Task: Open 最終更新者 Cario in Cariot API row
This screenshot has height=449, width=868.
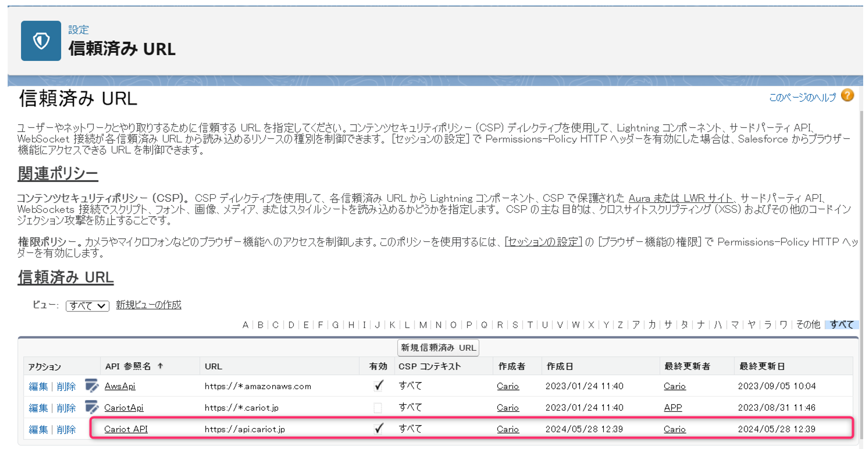Action: 674,429
